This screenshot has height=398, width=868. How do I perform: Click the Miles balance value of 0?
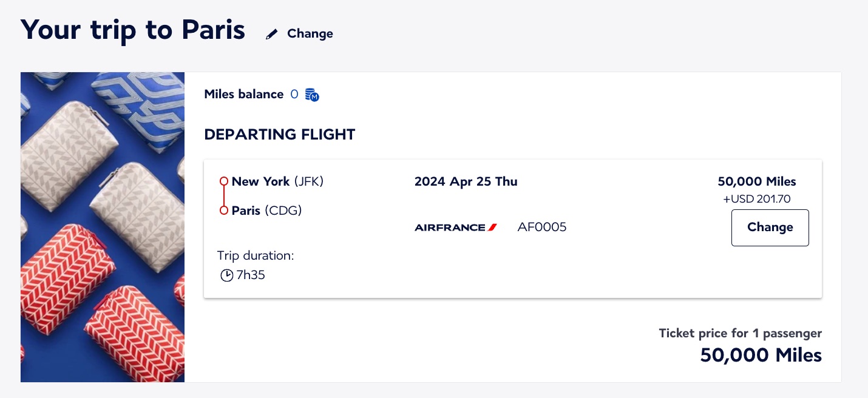pyautogui.click(x=294, y=95)
